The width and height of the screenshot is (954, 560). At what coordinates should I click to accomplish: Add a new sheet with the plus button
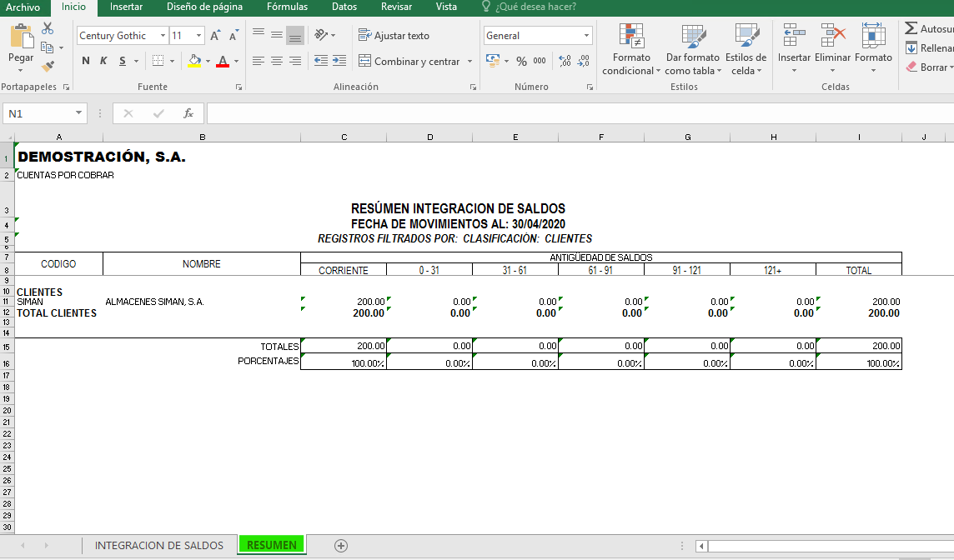coord(340,545)
